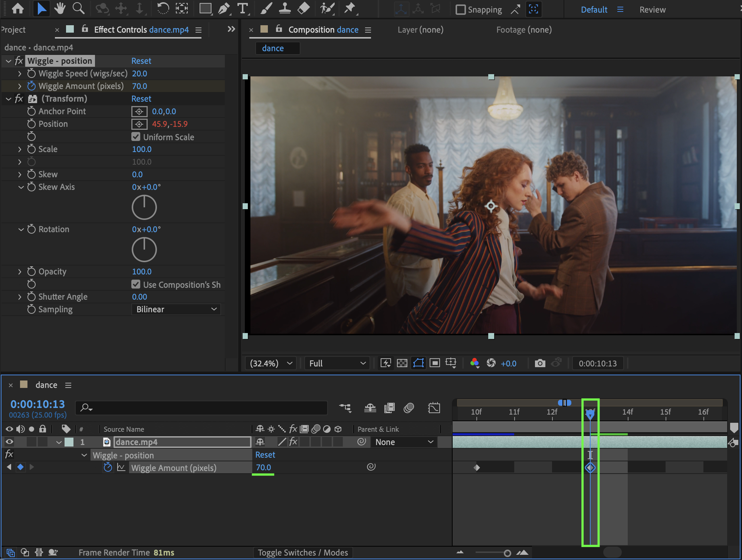Viewport: 742px width, 560px height.
Task: Click the timeline zoom slider handle
Action: pos(507,553)
